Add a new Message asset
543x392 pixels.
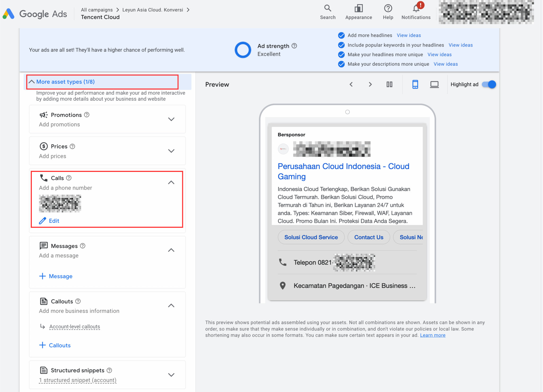tap(56, 276)
